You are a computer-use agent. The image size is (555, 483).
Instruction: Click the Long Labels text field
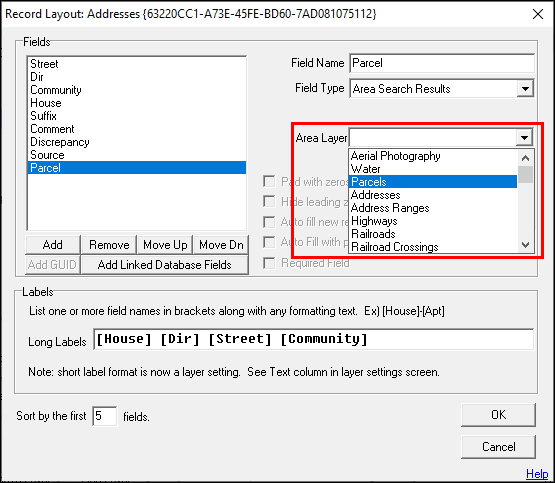[x=314, y=339]
